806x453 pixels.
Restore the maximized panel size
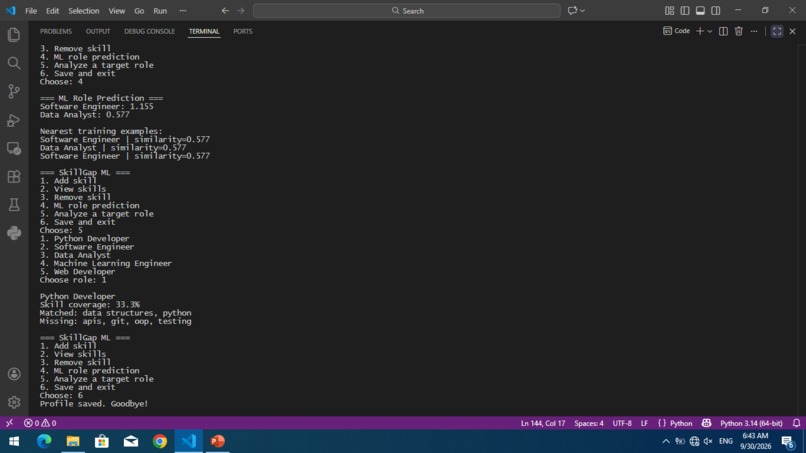pyautogui.click(x=777, y=31)
